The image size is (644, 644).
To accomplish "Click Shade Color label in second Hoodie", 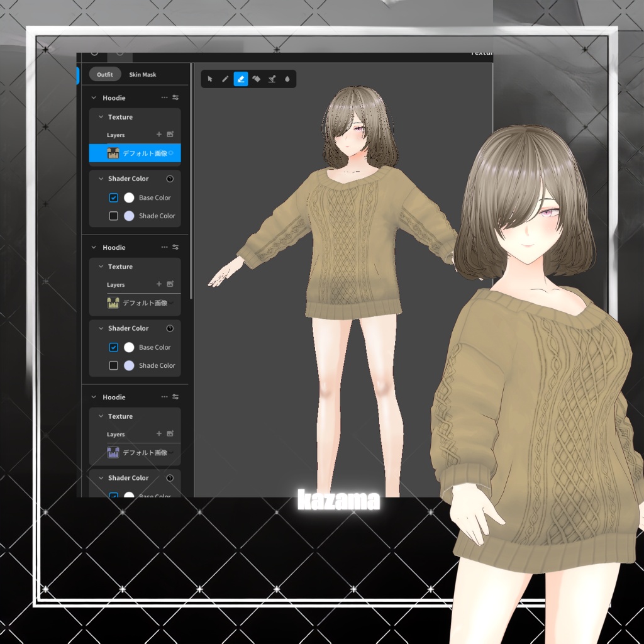I will (x=157, y=365).
